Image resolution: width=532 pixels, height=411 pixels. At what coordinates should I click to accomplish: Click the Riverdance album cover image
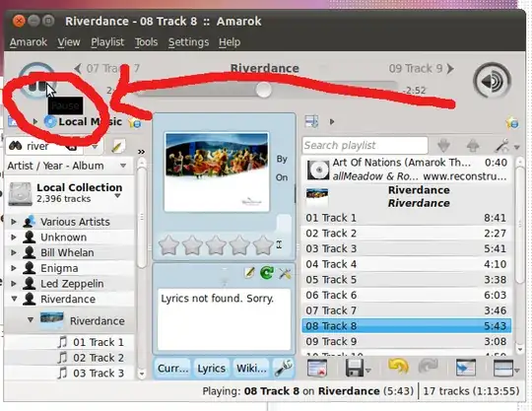(217, 172)
